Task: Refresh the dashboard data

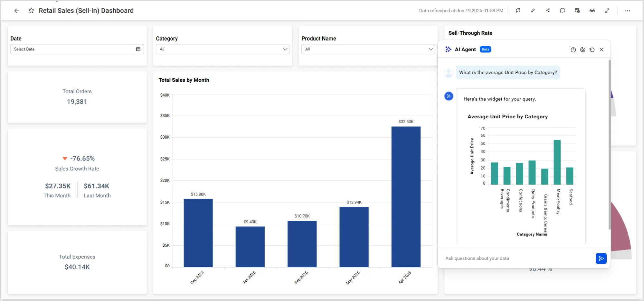Action: (518, 11)
